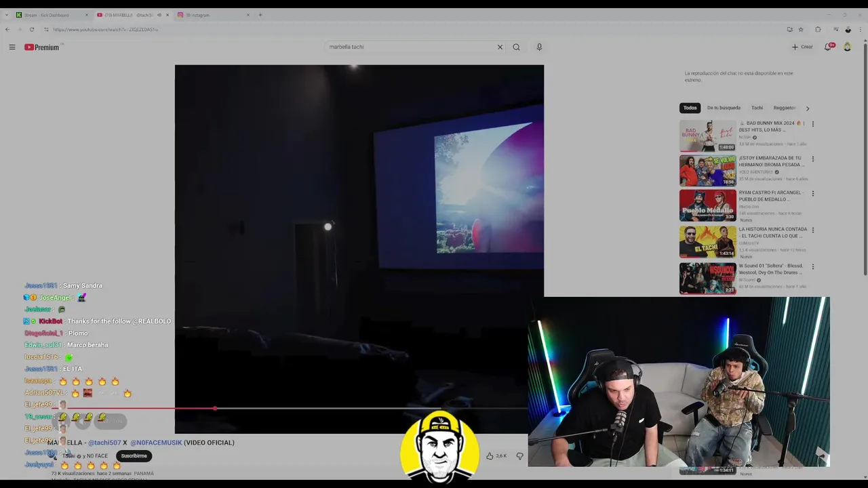Click the Suscribirme button

click(x=134, y=456)
